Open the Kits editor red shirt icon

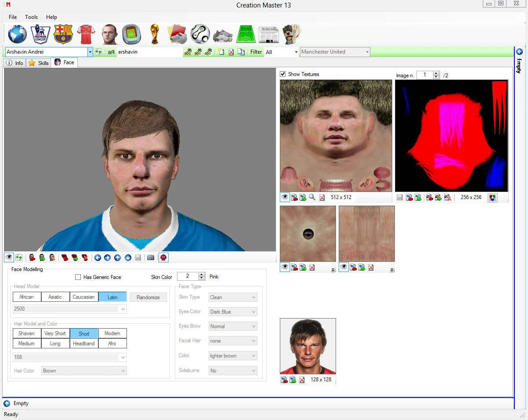[x=86, y=34]
